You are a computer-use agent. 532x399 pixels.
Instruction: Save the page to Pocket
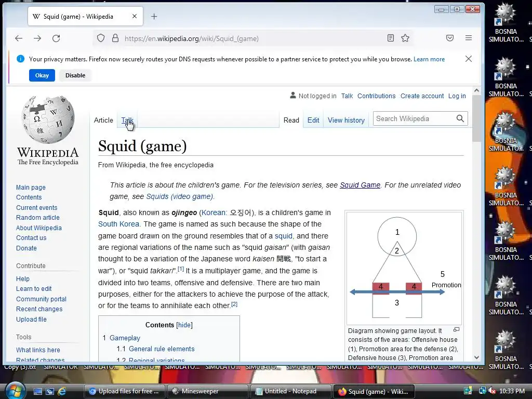pyautogui.click(x=450, y=38)
